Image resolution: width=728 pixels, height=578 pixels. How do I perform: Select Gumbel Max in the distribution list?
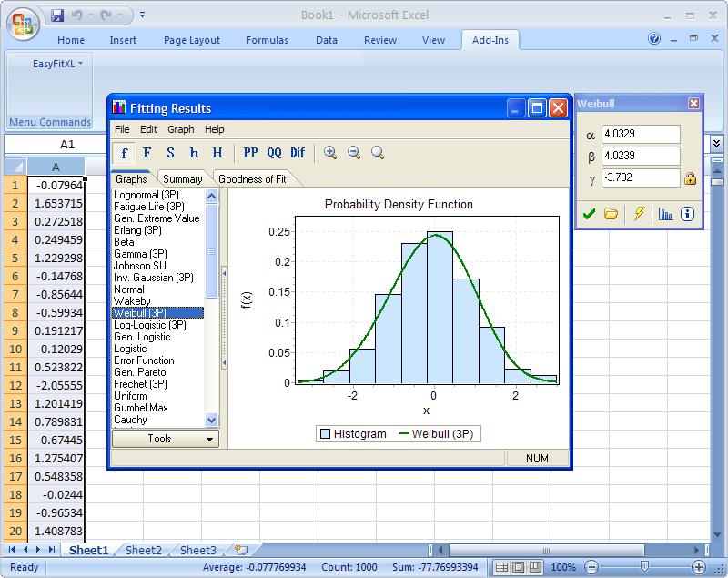(x=141, y=408)
